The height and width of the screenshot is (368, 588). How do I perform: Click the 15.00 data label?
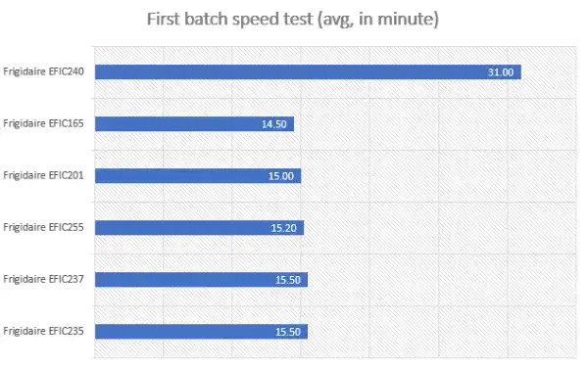pyautogui.click(x=281, y=176)
